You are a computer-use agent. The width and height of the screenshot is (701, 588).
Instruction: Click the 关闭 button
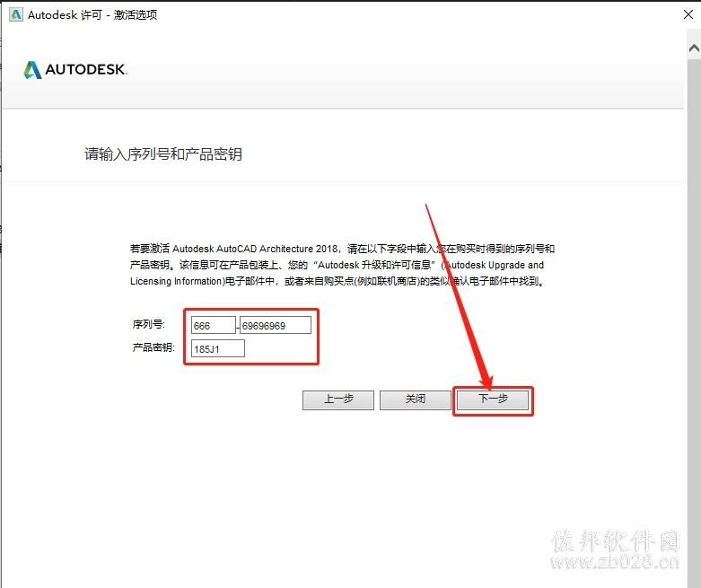point(416,399)
